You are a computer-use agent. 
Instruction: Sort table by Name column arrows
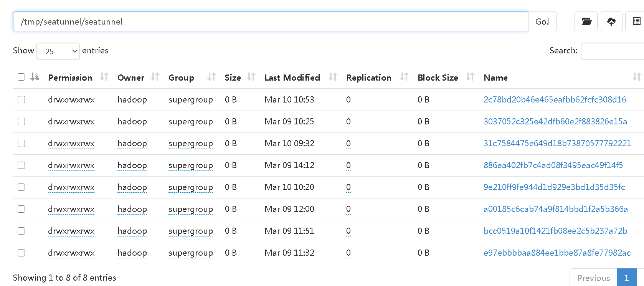(637, 77)
